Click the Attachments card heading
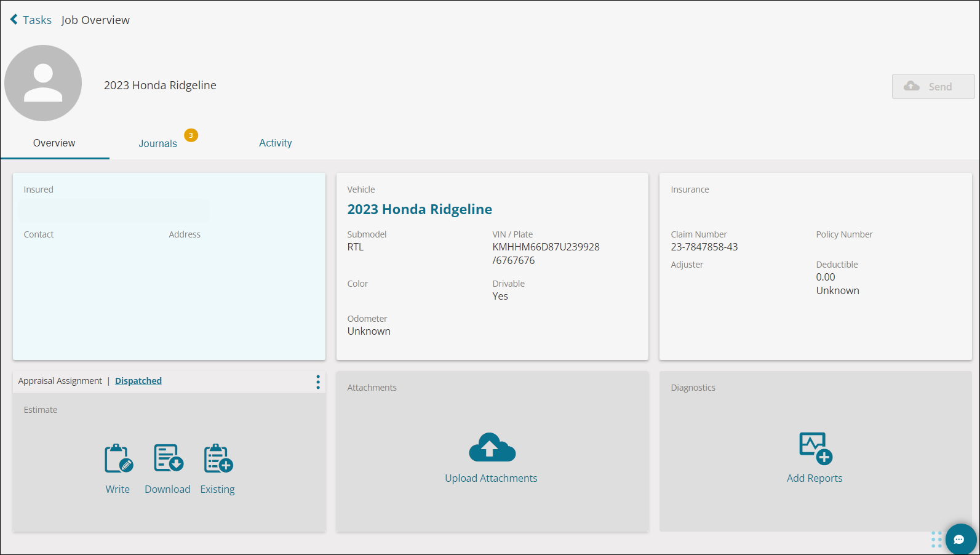This screenshot has height=555, width=980. (372, 388)
